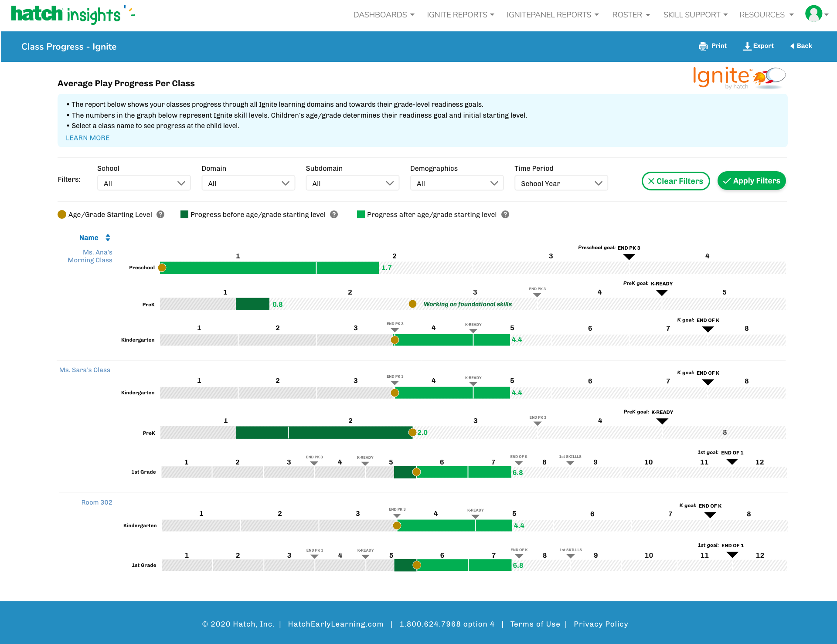Click the Name column sort arrows
837x644 pixels.
pyautogui.click(x=107, y=237)
